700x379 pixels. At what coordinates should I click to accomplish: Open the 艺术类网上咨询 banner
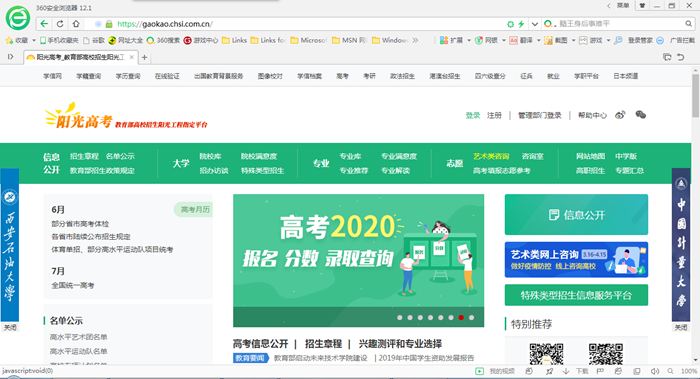tap(576, 260)
